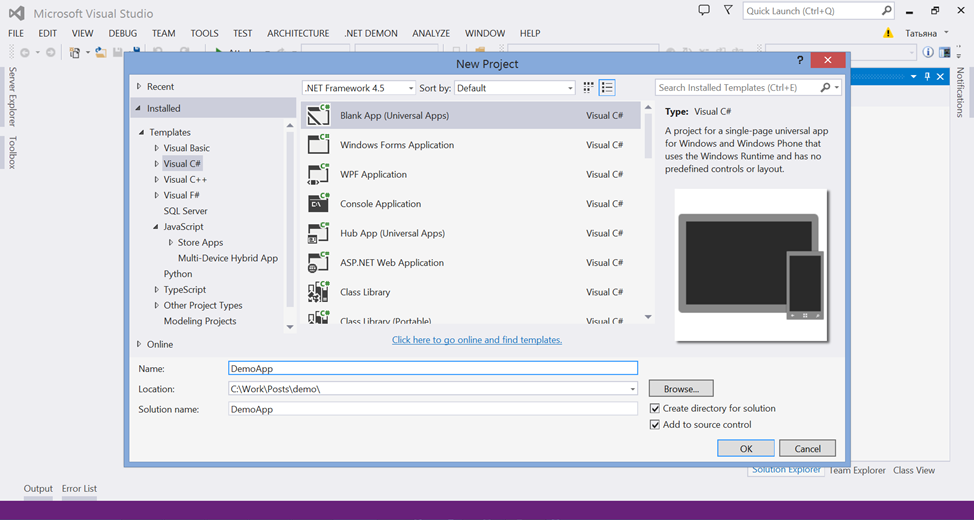Click the New Project toolbar icon

point(75,53)
